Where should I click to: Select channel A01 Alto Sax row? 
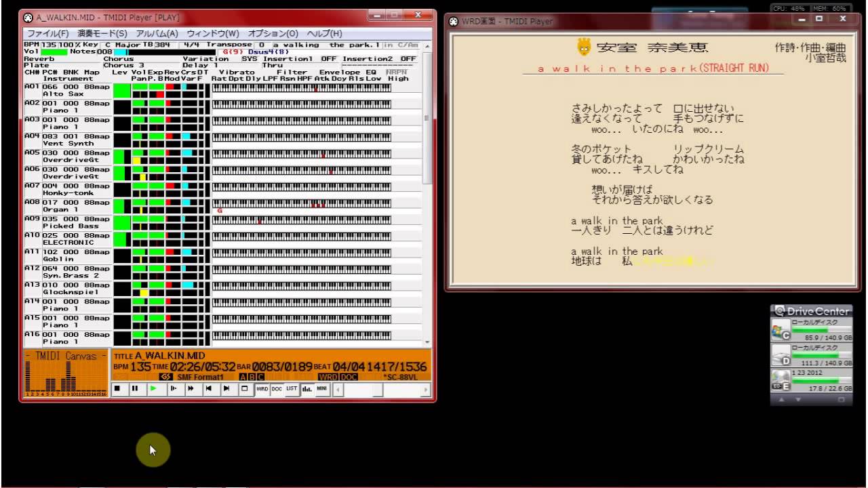pos(68,91)
